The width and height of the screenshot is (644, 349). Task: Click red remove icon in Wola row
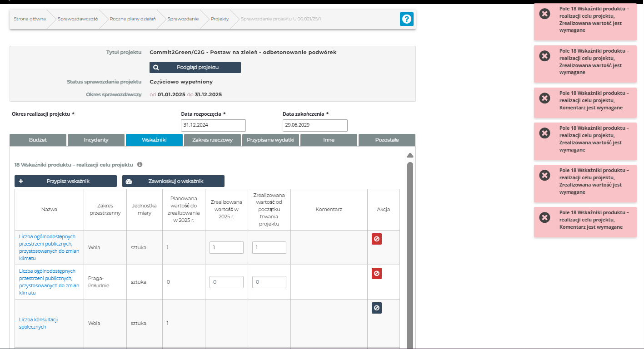(376, 239)
